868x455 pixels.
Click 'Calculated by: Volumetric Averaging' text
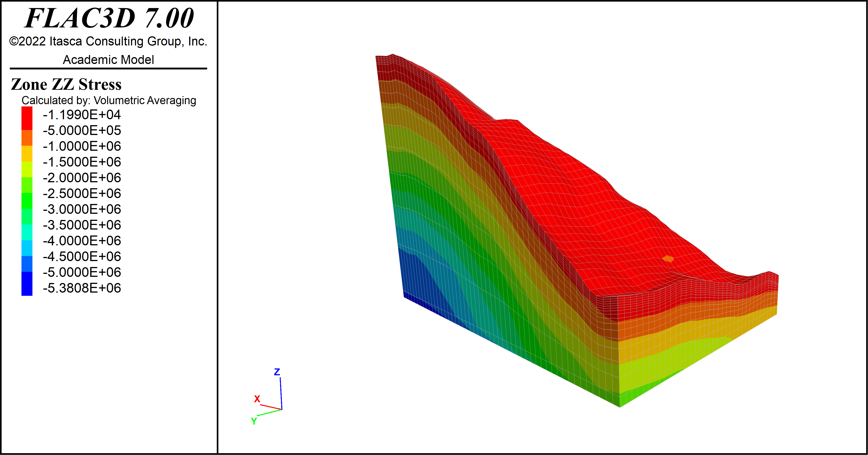coord(109,101)
